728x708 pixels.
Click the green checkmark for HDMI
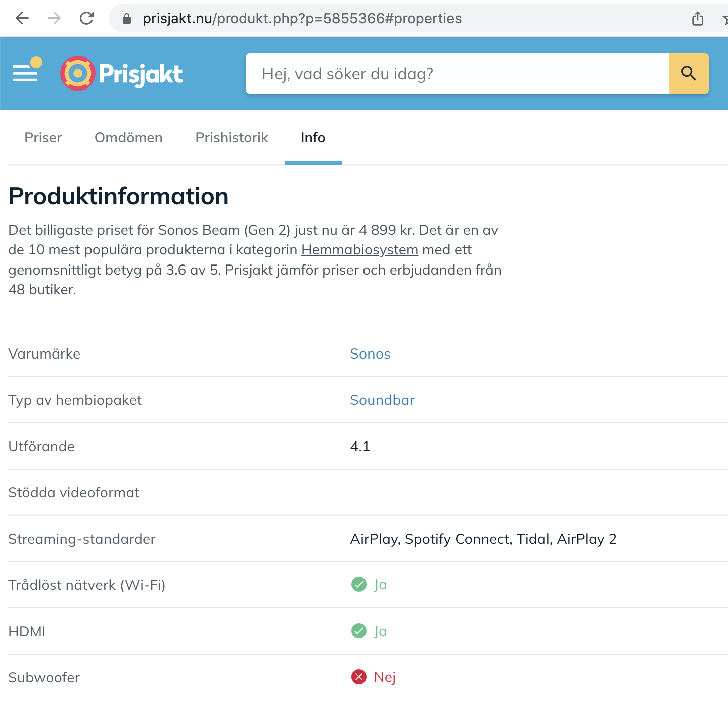click(x=359, y=631)
